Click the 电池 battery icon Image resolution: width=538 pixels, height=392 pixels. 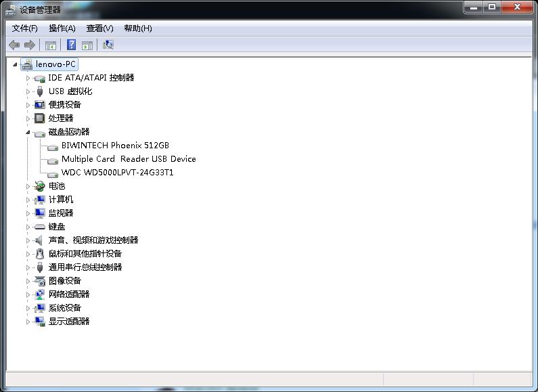[x=39, y=186]
